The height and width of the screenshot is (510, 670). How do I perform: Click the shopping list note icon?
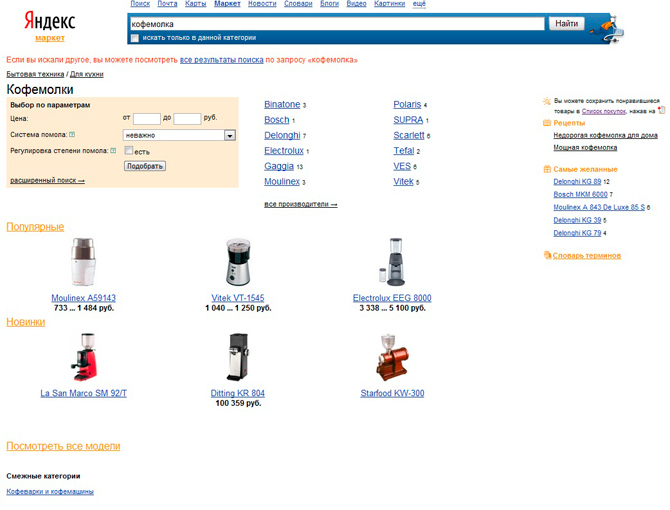pyautogui.click(x=661, y=110)
